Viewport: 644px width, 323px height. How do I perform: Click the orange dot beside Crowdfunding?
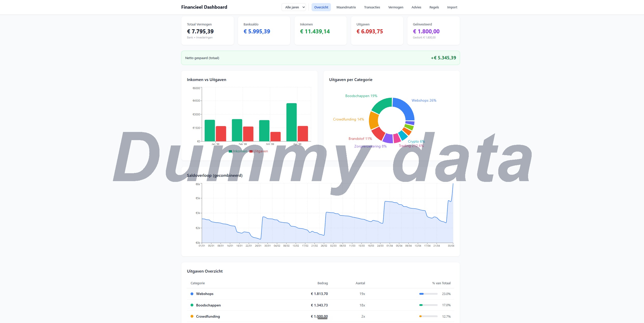[x=192, y=316]
